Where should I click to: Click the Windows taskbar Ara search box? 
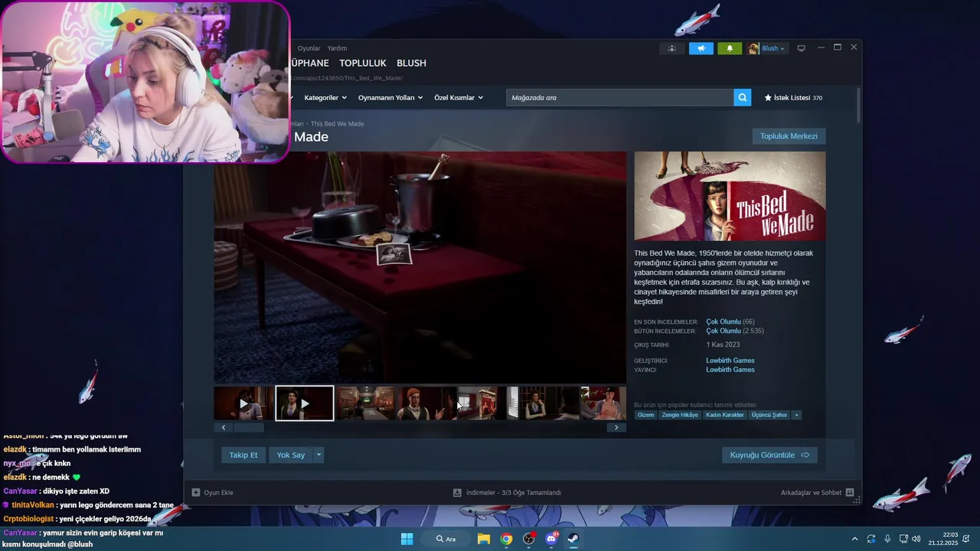click(x=447, y=539)
